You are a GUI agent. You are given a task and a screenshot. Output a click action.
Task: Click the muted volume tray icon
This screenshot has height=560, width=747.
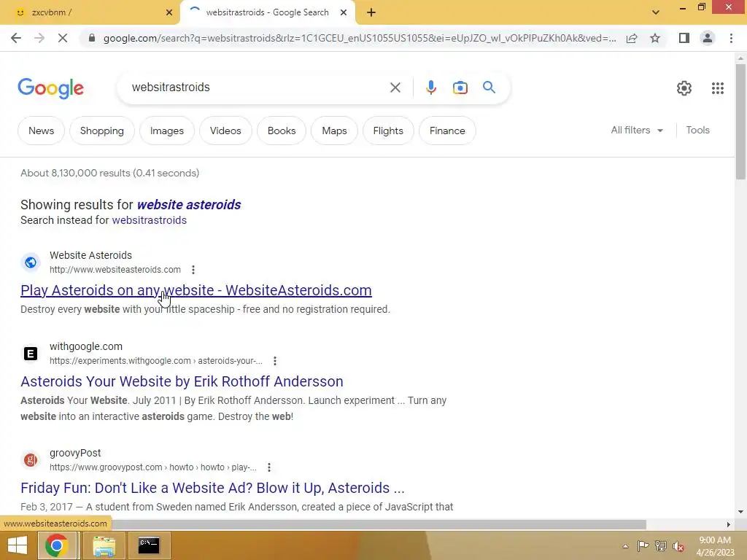pyautogui.click(x=678, y=546)
